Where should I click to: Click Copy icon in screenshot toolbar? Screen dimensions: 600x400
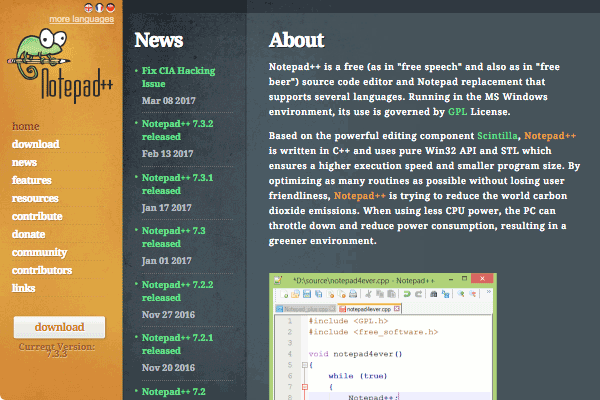[x=380, y=294]
